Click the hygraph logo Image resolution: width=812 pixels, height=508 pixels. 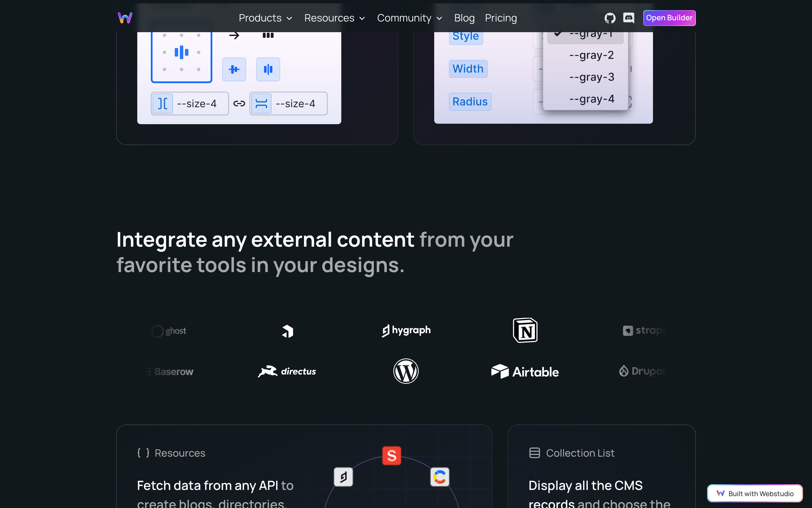point(406,330)
